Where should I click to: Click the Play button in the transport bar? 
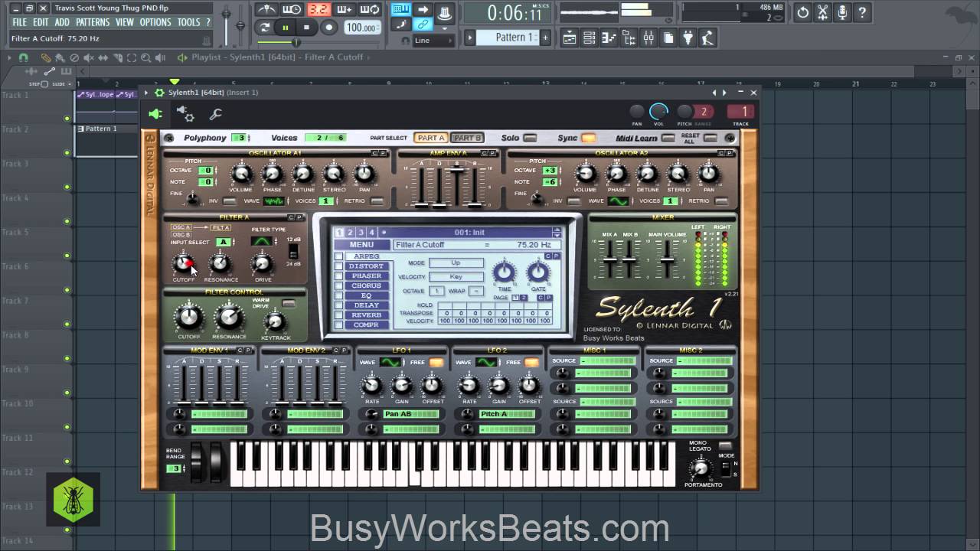click(x=286, y=28)
